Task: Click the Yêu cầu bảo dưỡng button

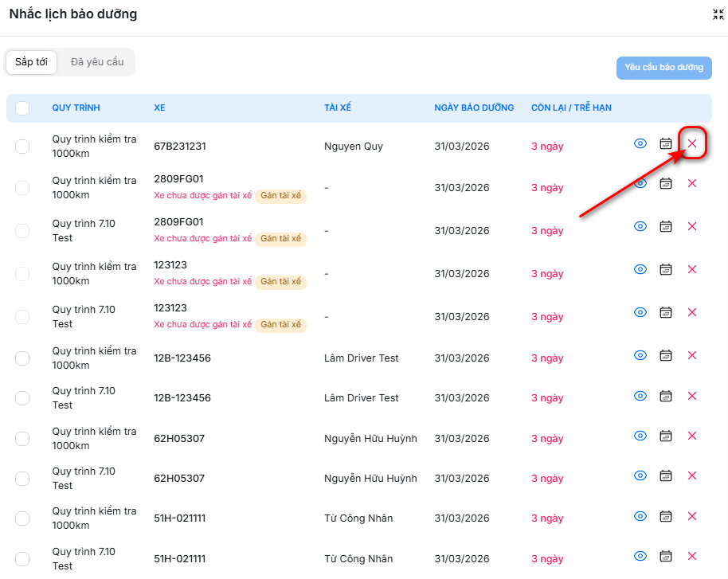Action: [663, 68]
